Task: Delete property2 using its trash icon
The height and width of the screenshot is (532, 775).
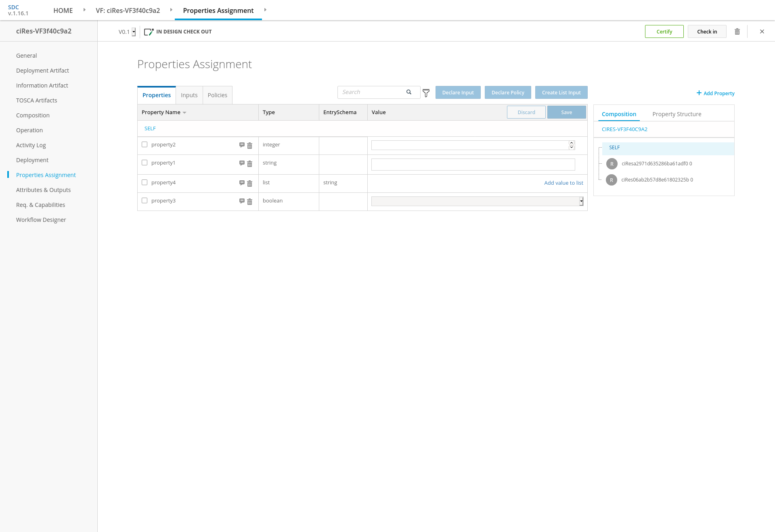Action: (250, 146)
